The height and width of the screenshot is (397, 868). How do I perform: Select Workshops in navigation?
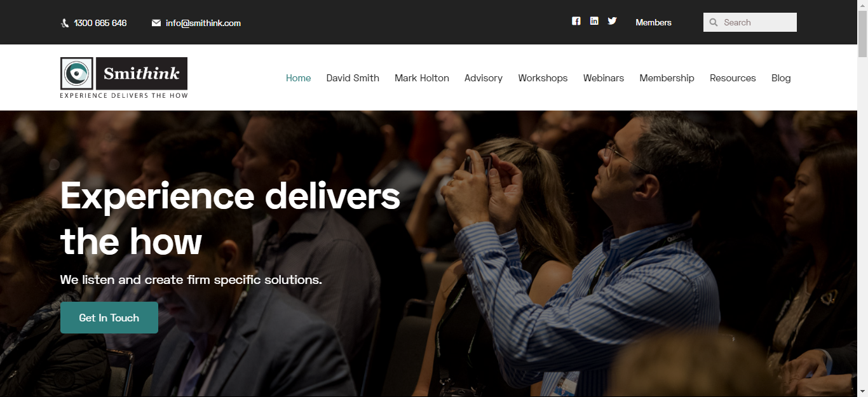pyautogui.click(x=543, y=78)
